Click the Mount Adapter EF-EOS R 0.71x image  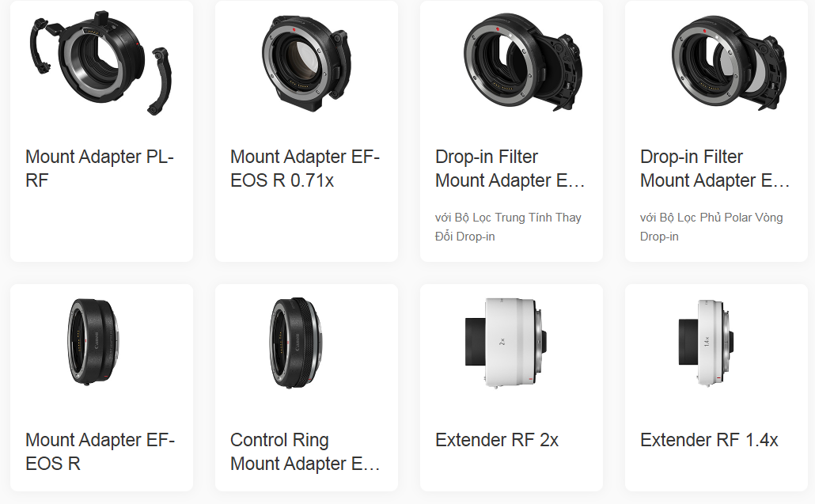306,63
